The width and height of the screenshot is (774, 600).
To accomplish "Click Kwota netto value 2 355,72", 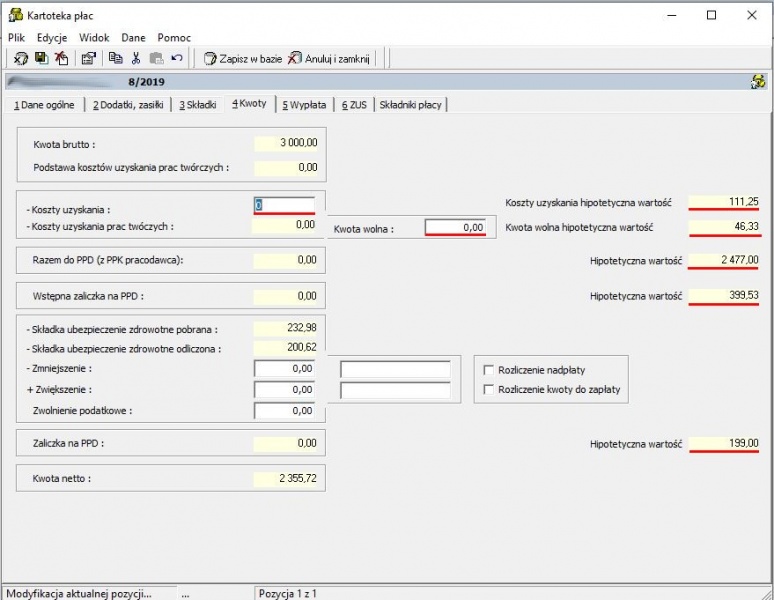I will point(285,478).
